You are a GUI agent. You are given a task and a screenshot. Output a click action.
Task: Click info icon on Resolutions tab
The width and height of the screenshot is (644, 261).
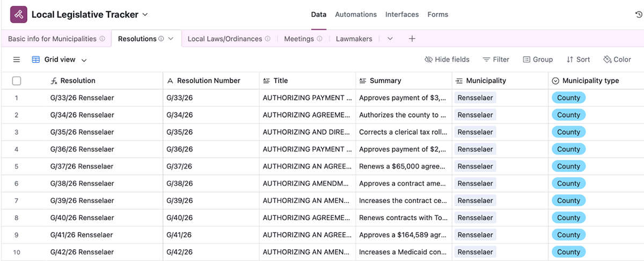tap(161, 39)
